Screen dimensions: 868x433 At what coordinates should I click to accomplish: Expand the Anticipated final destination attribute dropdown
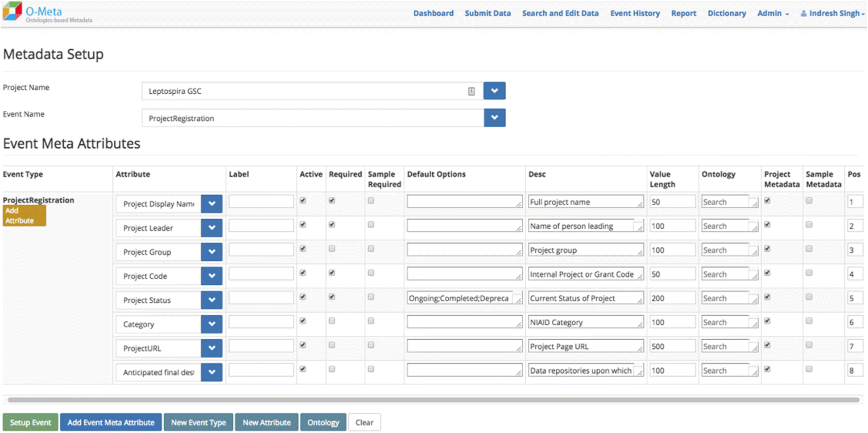click(211, 372)
